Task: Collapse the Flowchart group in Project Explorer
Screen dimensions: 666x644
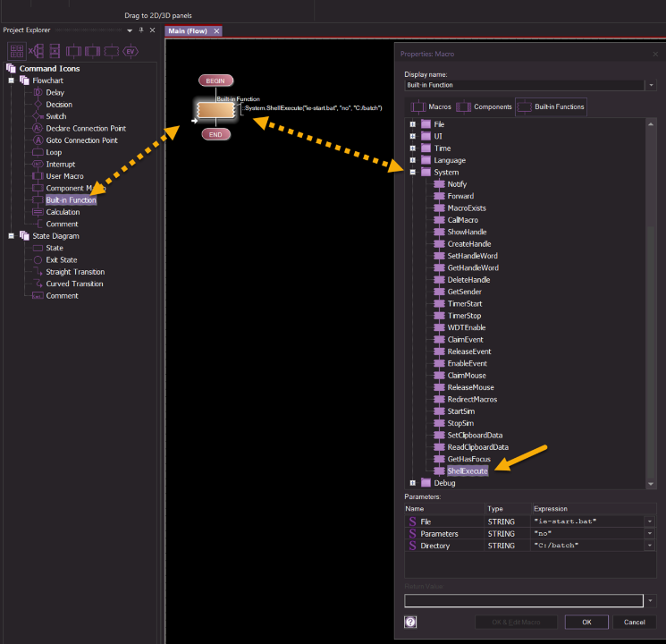Action: click(12, 80)
